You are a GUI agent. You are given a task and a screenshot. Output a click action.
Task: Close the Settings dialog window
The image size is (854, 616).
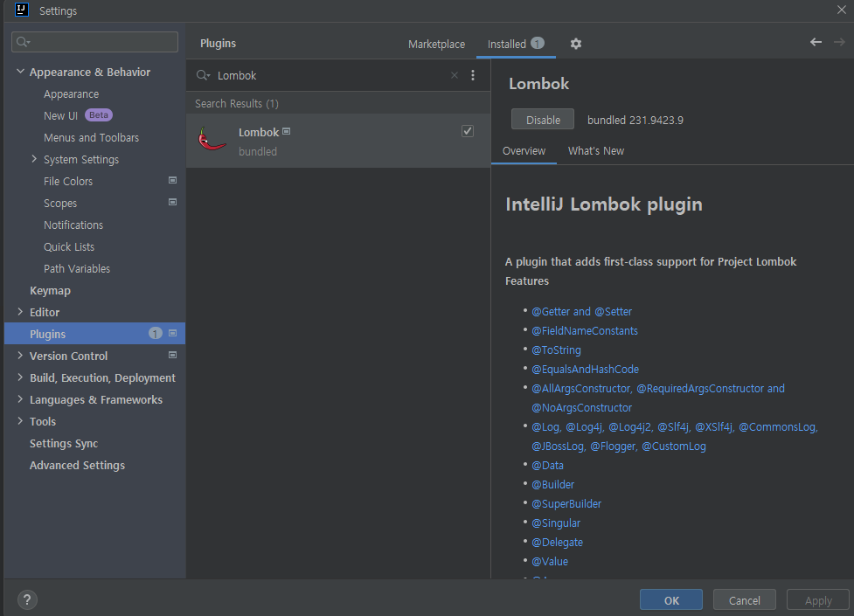842,10
